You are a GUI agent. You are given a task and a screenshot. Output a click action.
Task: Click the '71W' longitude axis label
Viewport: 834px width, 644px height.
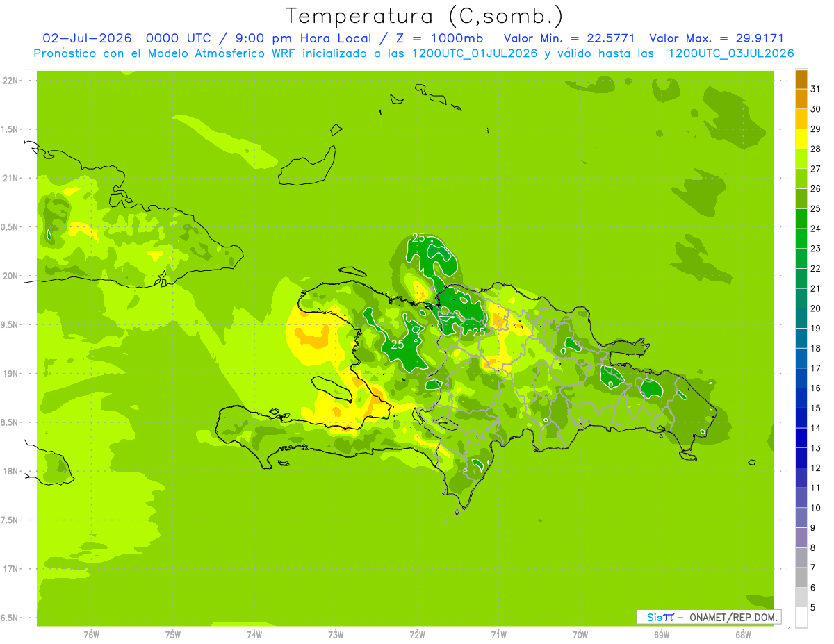[x=498, y=634]
